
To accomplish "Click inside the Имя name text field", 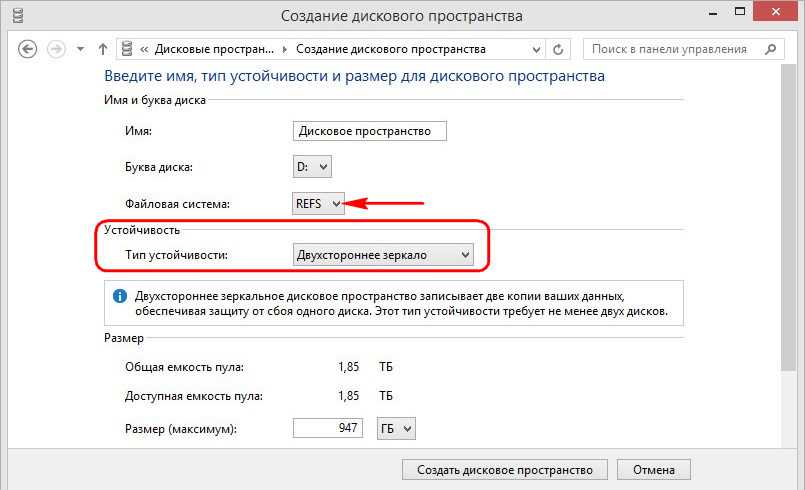I will (370, 131).
